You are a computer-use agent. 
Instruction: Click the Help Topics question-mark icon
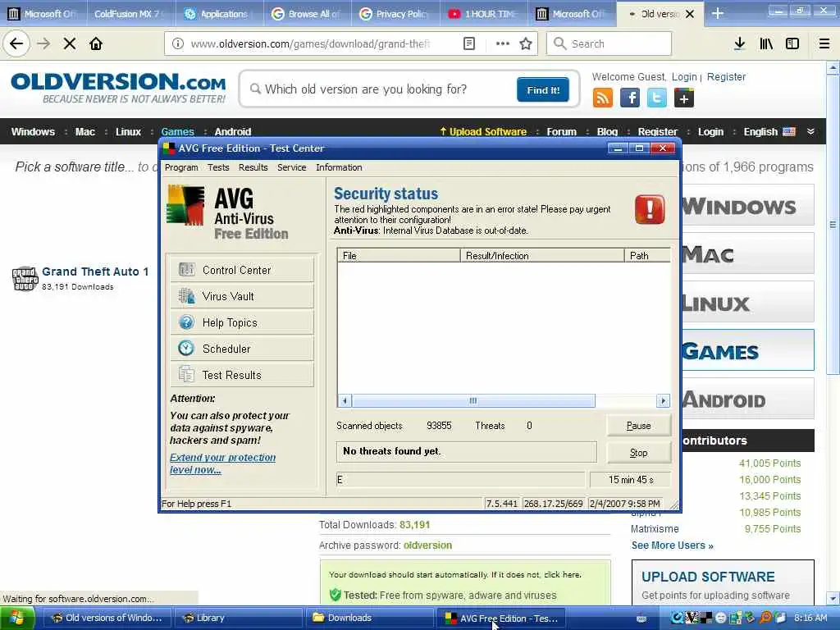186,322
